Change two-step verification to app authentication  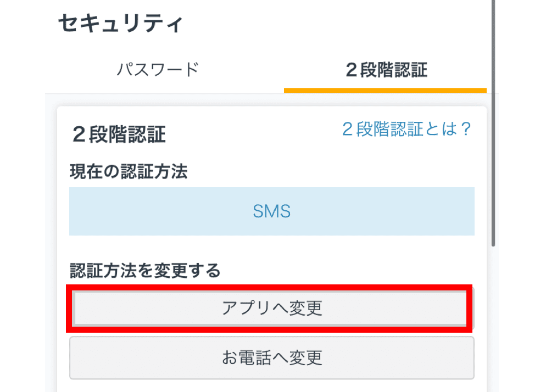(x=271, y=308)
